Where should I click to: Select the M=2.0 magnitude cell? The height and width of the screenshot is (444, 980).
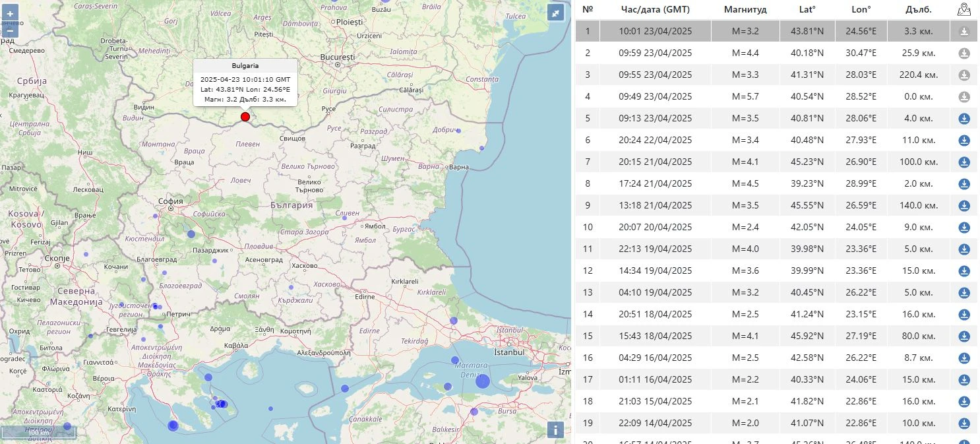tap(745, 423)
